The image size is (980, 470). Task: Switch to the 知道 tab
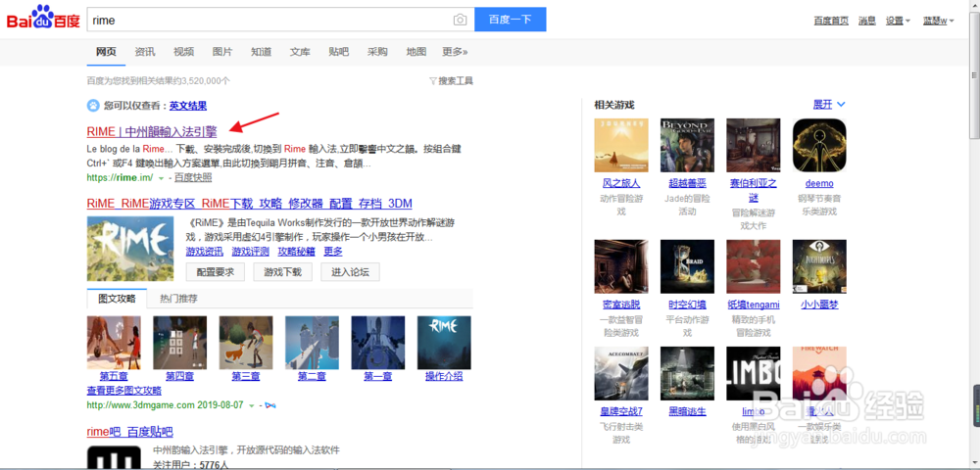click(x=262, y=52)
